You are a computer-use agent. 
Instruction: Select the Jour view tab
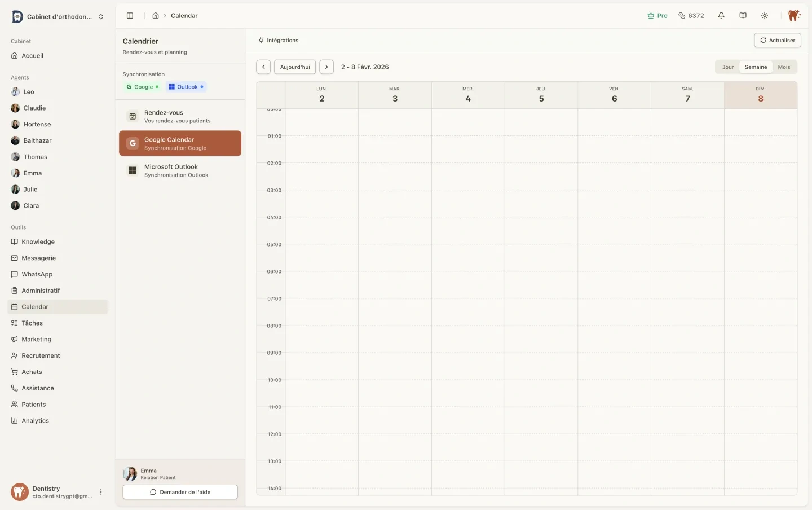click(x=727, y=67)
